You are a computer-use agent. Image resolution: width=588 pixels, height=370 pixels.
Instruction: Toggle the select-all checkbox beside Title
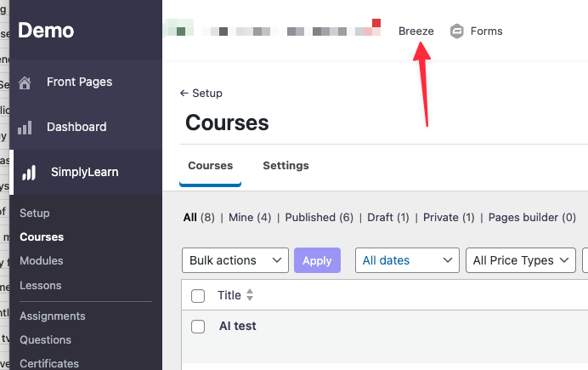pos(198,296)
